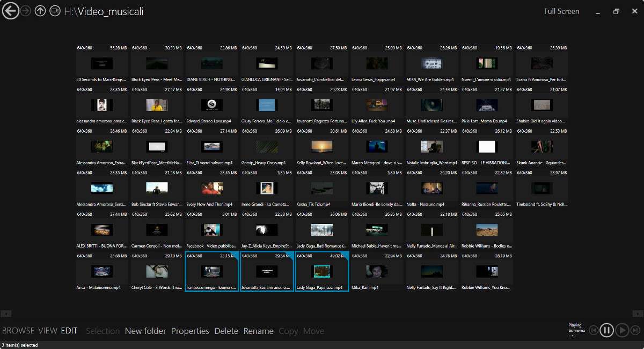Select Jay-Z_Alicia Keys_EmpireState video
The image size is (644, 349).
click(267, 230)
